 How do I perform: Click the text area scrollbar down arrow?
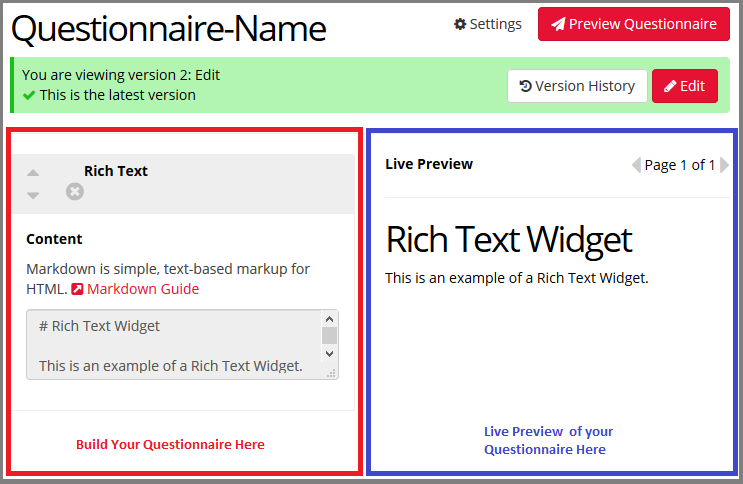coord(329,353)
